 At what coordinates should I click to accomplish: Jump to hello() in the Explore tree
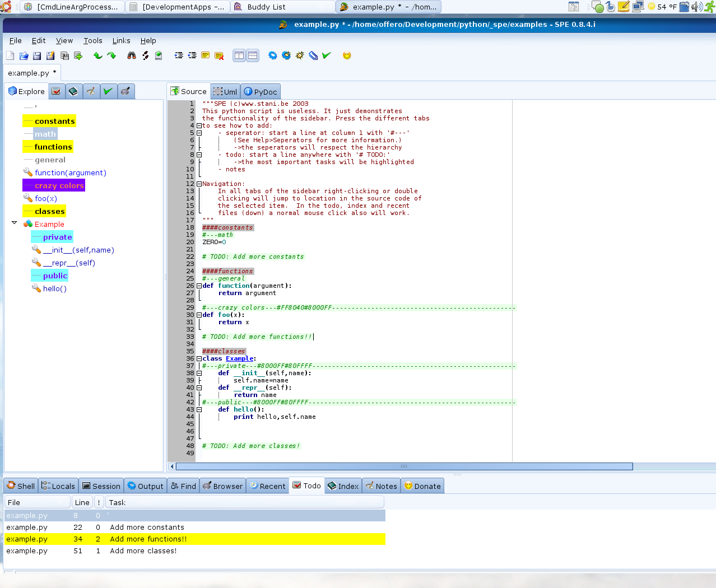pos(54,289)
